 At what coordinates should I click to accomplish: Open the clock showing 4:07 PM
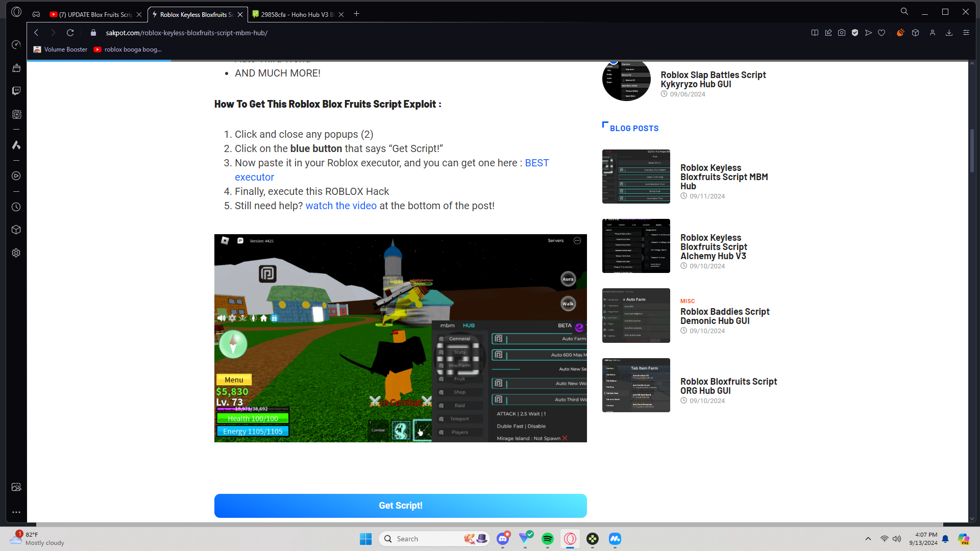[923, 539]
